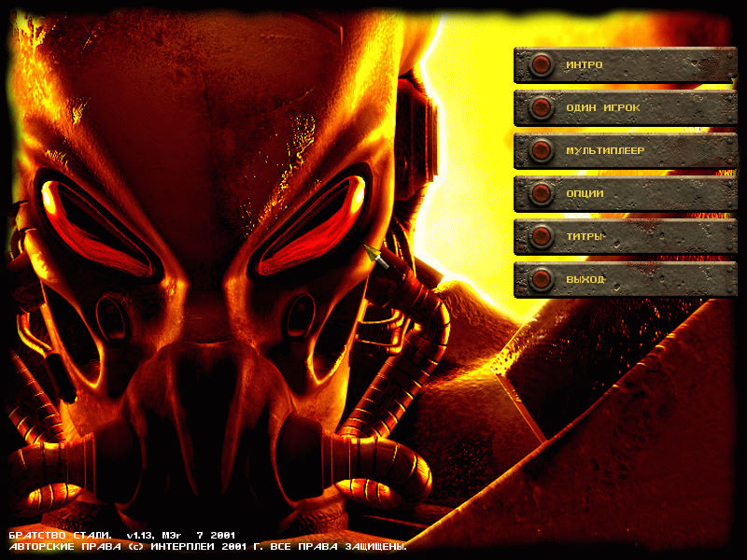Screen dimensions: 747x560
Task: Quit the game via ВЫХОД label
Action: pos(585,279)
